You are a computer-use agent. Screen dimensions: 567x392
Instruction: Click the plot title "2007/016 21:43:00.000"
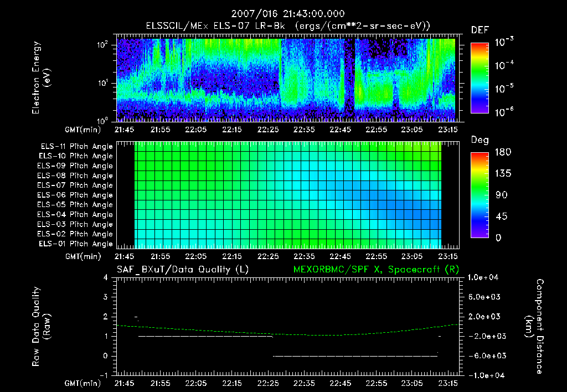click(x=288, y=14)
